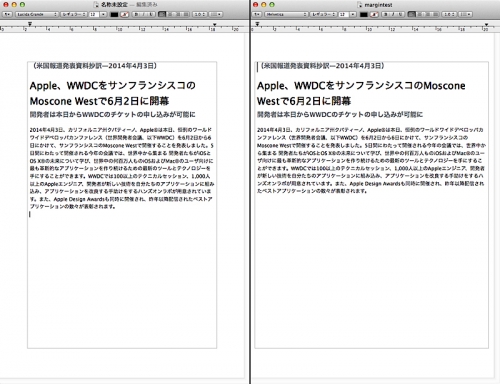The image size is (500, 384).
Task: Toggle bold in the left window
Action: click(136, 14)
